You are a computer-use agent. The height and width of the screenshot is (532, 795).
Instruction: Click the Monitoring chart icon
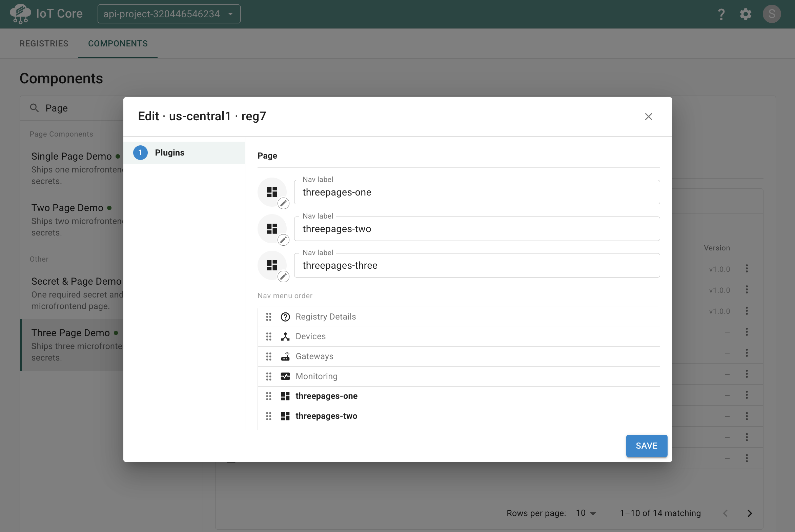pos(285,376)
